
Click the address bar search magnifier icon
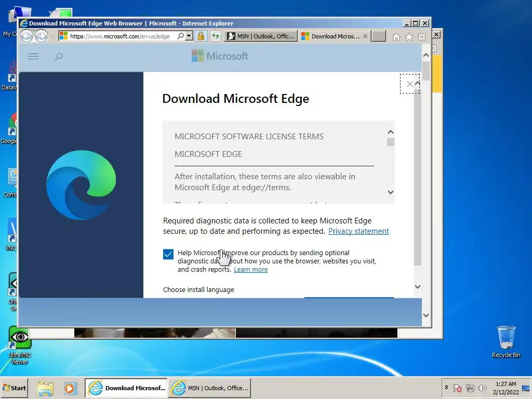pyautogui.click(x=181, y=36)
